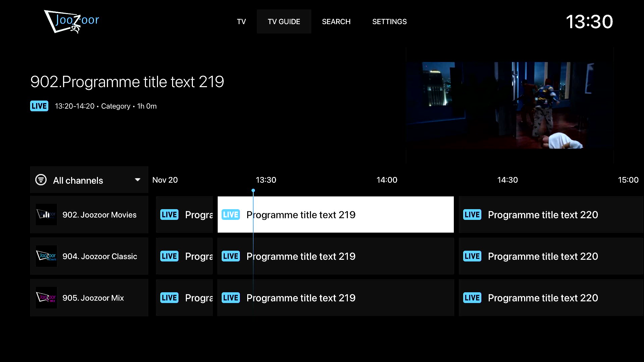Open Programme title text 220 on Joozoor Movies

pos(551,215)
